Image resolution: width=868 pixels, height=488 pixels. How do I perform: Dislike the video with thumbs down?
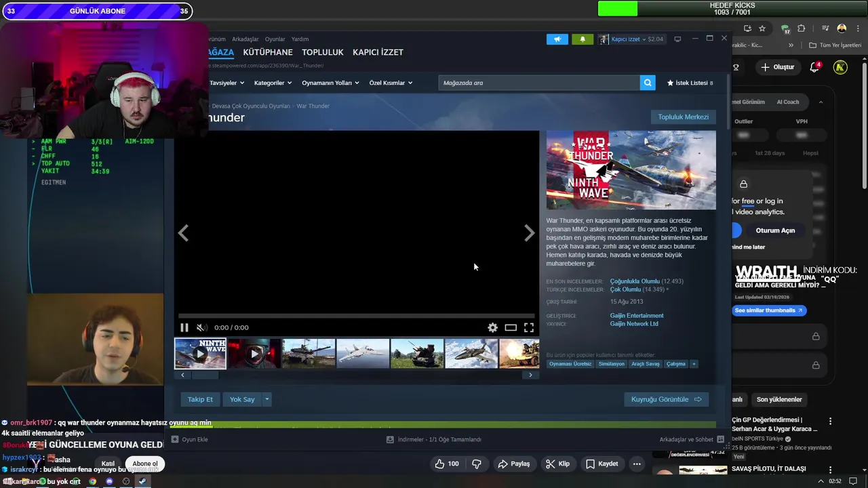[477, 464]
